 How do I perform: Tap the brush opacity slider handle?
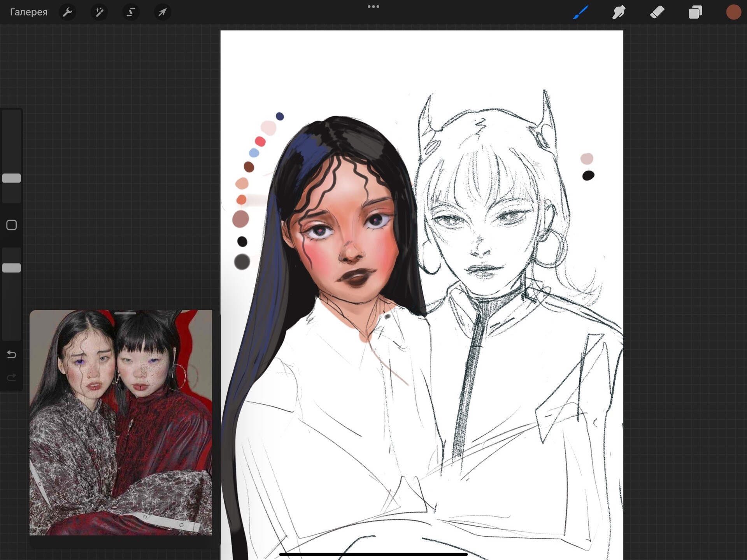pos(11,267)
